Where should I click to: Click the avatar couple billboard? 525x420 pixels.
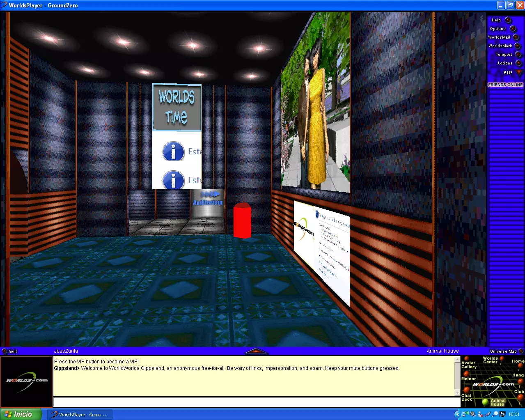(315, 103)
